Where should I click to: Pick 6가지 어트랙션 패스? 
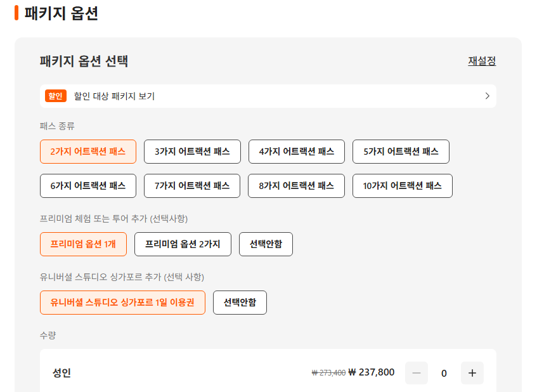tap(88, 186)
